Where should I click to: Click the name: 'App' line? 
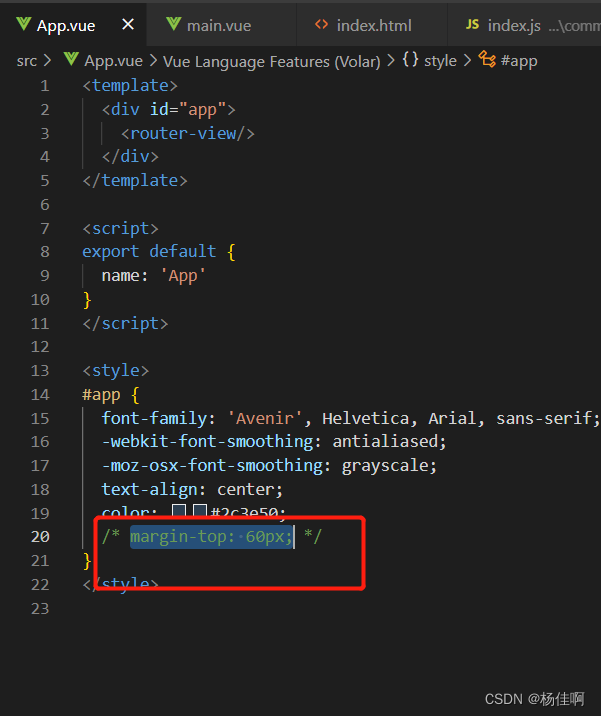point(153,276)
